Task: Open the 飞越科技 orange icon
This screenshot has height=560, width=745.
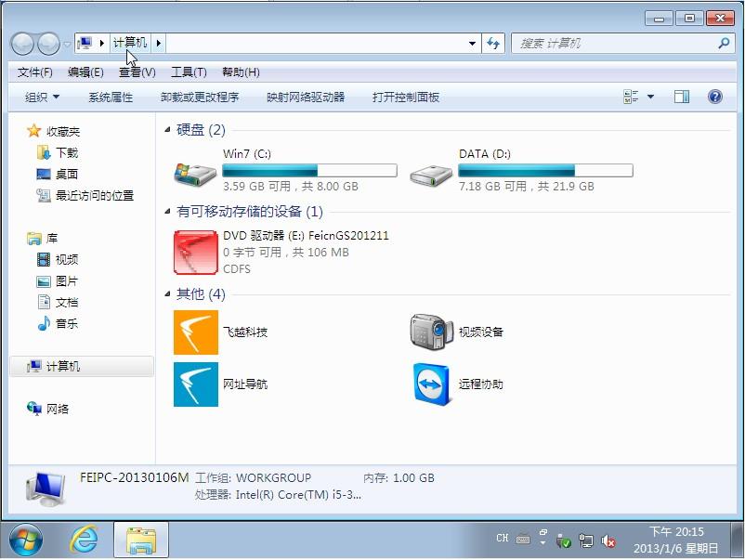Action: point(196,332)
